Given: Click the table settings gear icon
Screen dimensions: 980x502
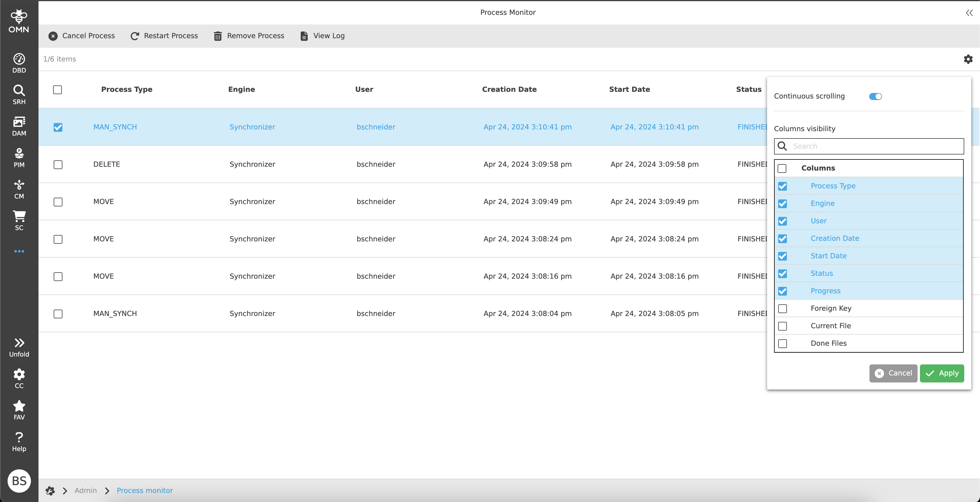Looking at the screenshot, I should (x=968, y=59).
